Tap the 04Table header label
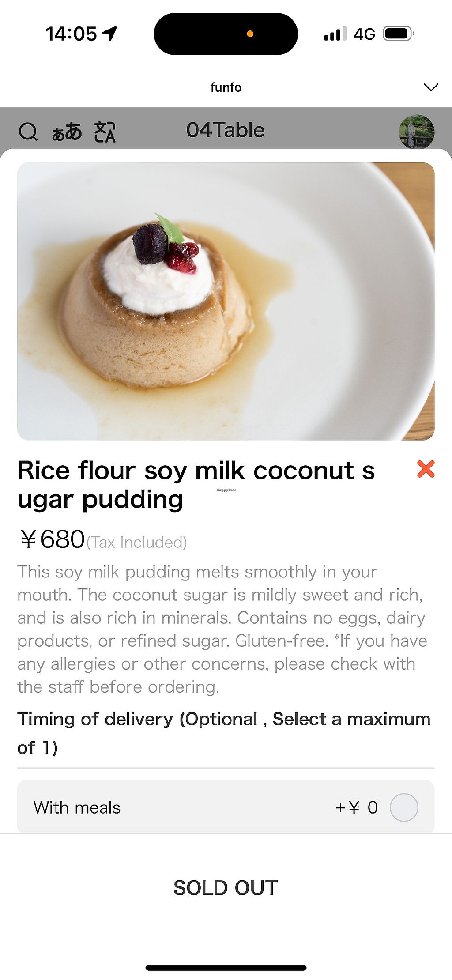Viewport: 452px width, 980px height. click(225, 130)
